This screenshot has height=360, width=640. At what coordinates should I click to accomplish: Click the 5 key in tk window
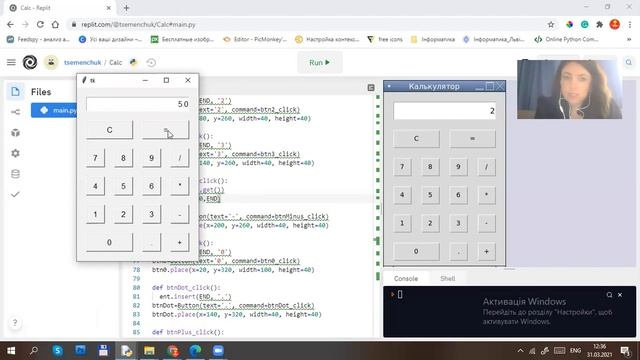(123, 186)
